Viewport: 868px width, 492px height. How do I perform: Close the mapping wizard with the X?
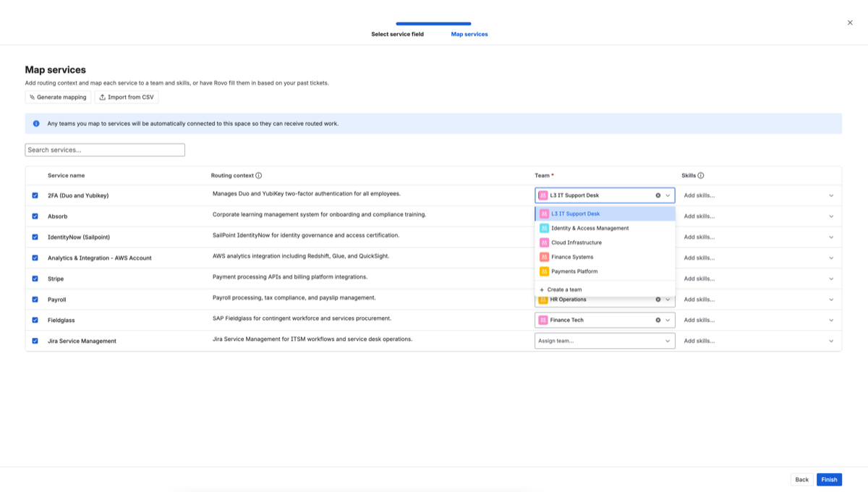tap(850, 22)
